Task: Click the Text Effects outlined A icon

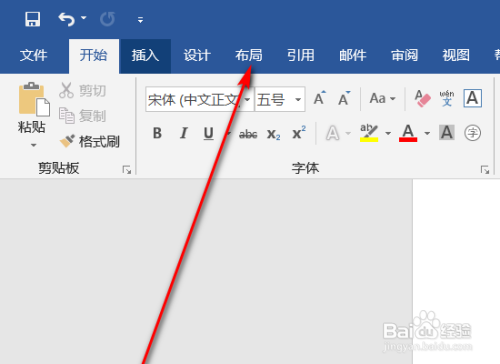Action: [x=332, y=133]
